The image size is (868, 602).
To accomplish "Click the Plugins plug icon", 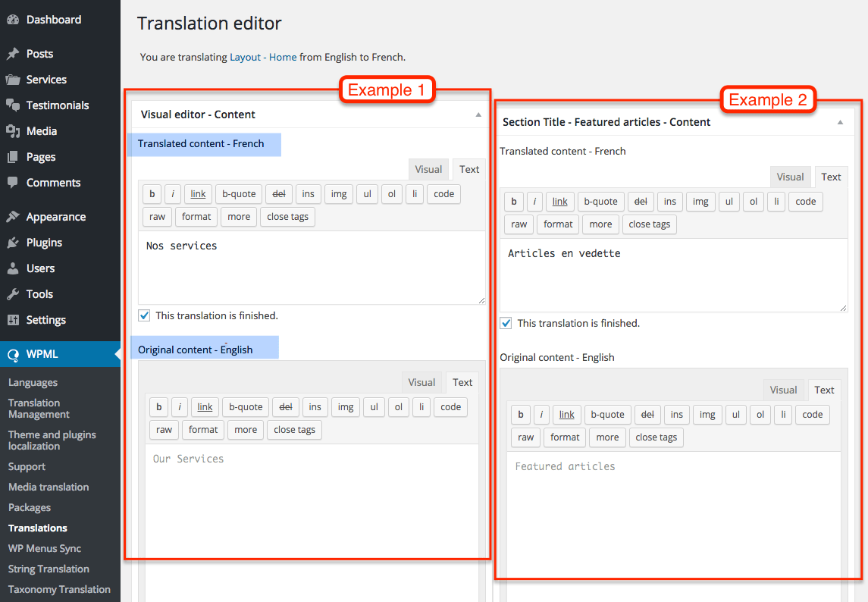I will point(12,243).
